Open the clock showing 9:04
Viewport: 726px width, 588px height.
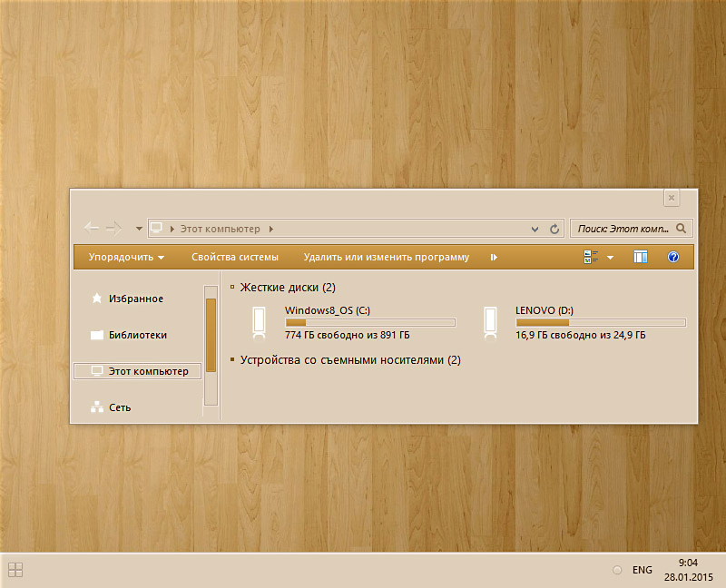tap(689, 570)
